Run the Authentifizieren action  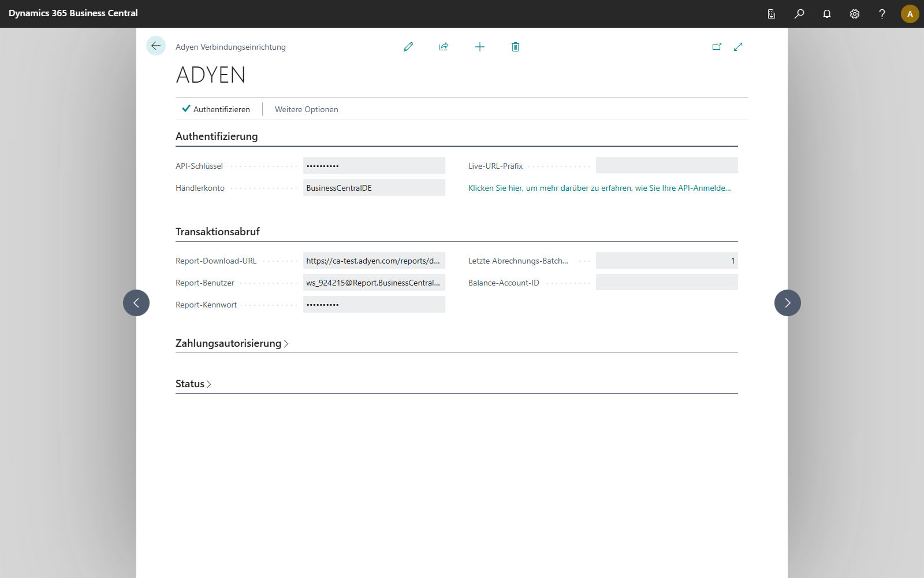click(x=216, y=109)
